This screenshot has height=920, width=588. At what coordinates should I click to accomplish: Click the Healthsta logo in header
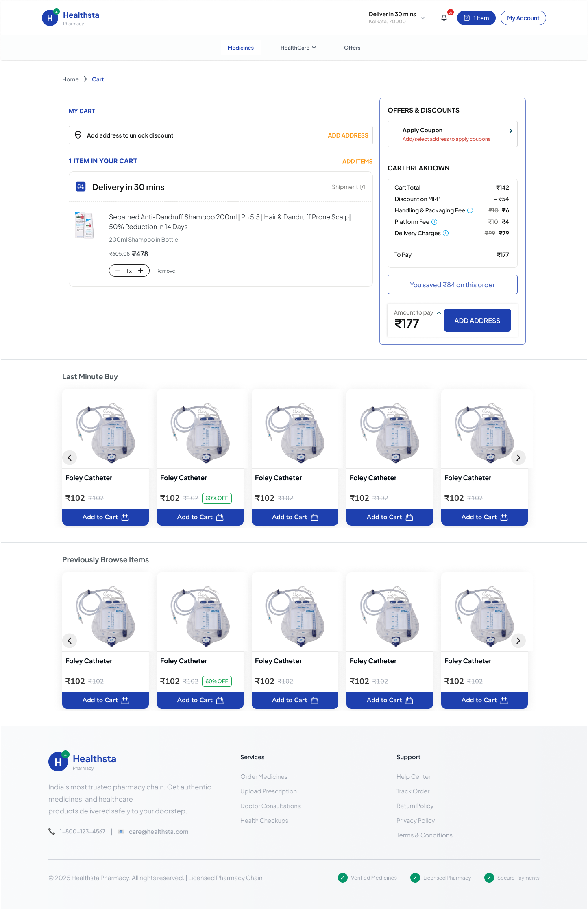[71, 18]
